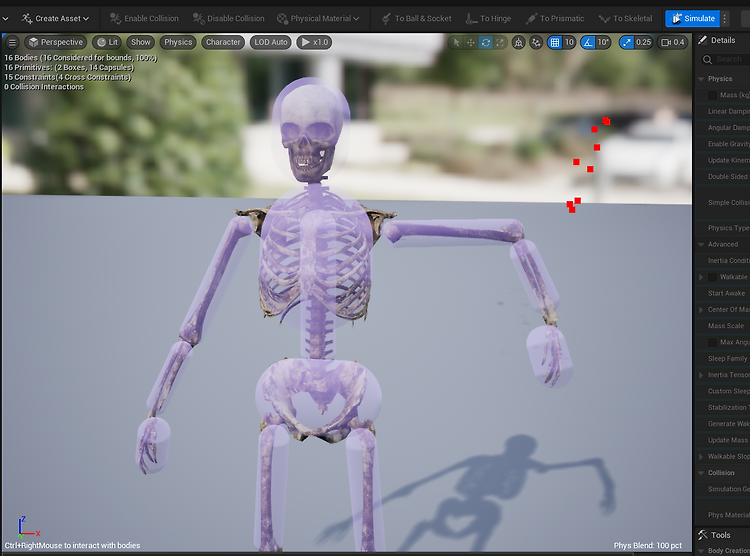Collapse the Body Creation section in Tools
750x556 pixels.
point(701,551)
